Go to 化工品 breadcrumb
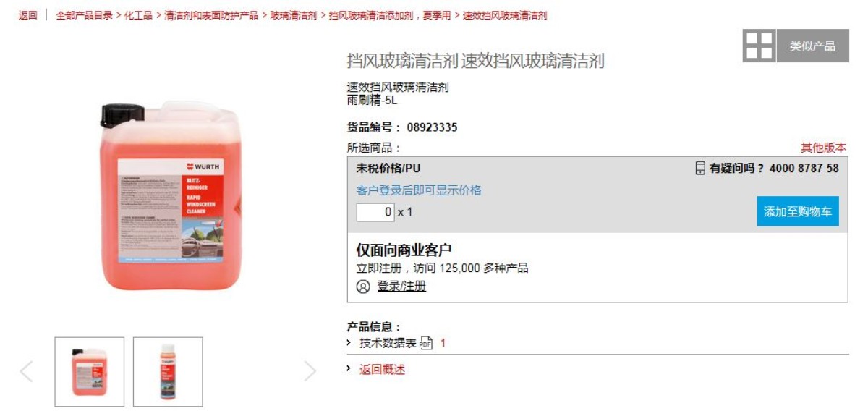868x411 pixels. pos(138,15)
